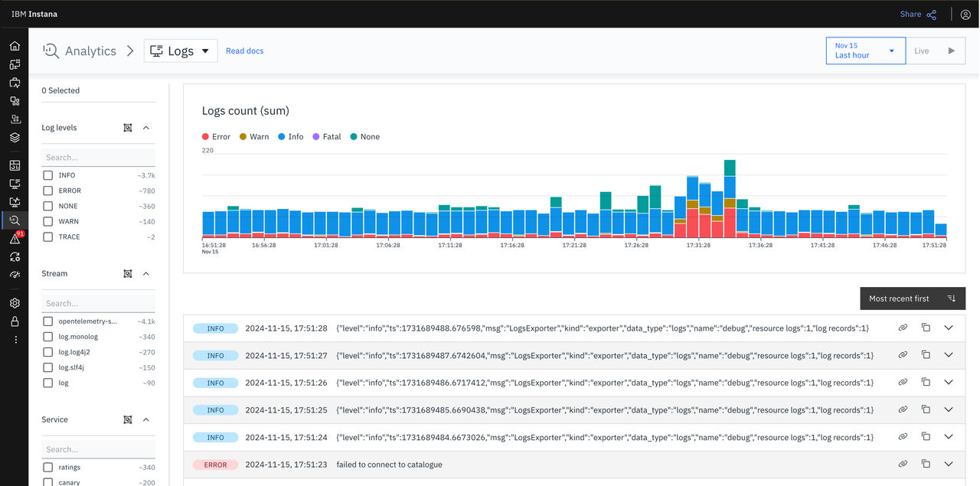Click the Share icon in header

(932, 15)
